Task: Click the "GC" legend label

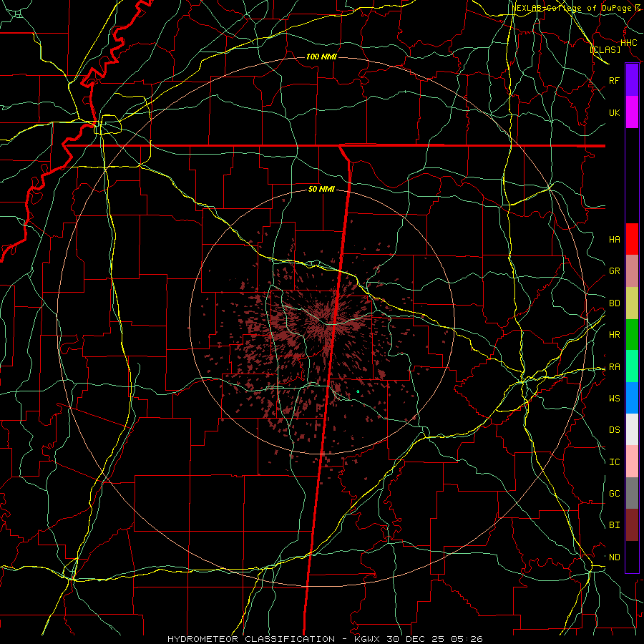Action: point(614,494)
